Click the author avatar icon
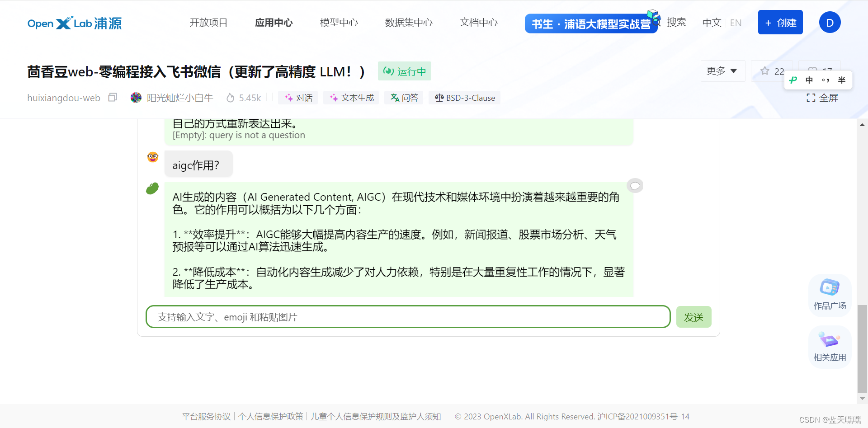 pos(136,98)
